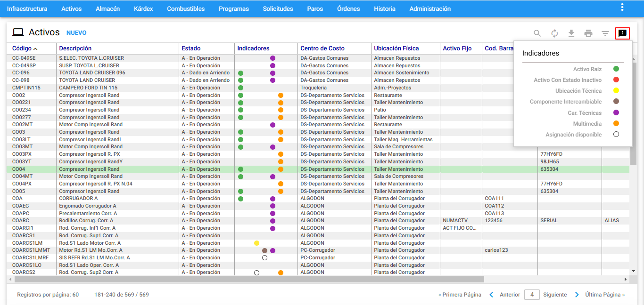Viewport: 644px width, 305px height.
Task: Click the laptop Activos icon
Action: 18,32
